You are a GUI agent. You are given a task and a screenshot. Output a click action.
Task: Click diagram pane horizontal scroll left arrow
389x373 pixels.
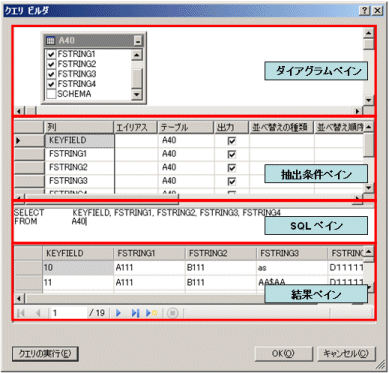[19, 111]
